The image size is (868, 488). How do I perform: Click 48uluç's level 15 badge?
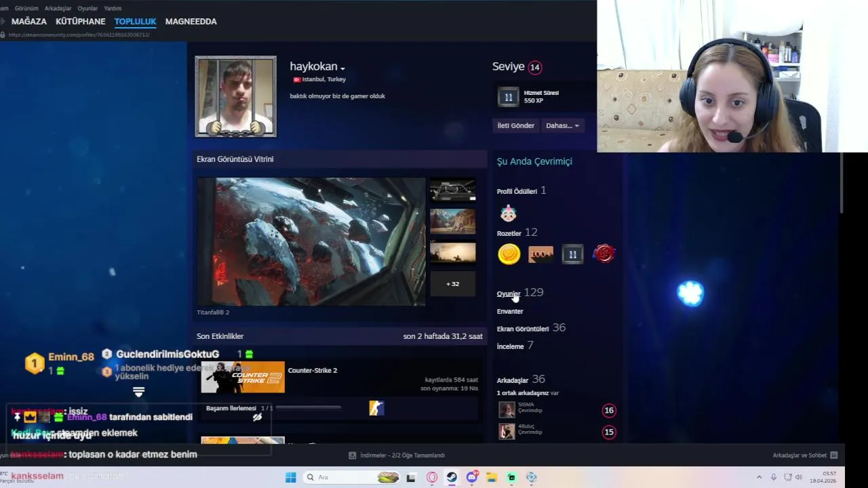click(x=609, y=432)
